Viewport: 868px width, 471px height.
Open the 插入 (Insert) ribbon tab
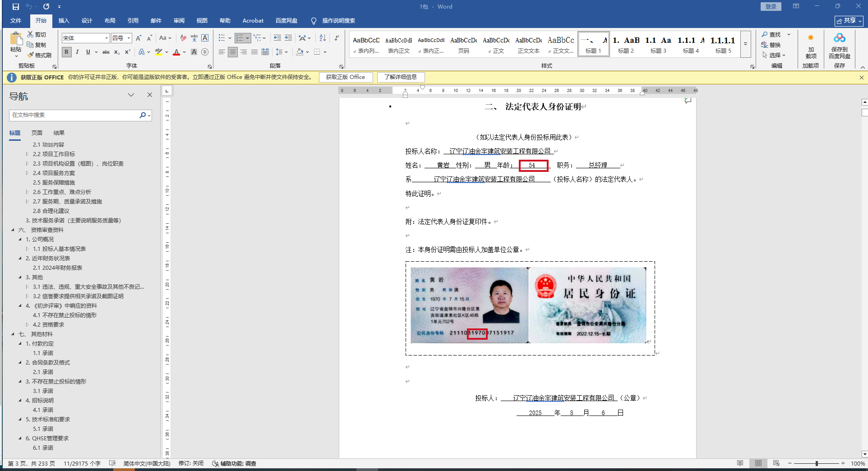pyautogui.click(x=64, y=21)
